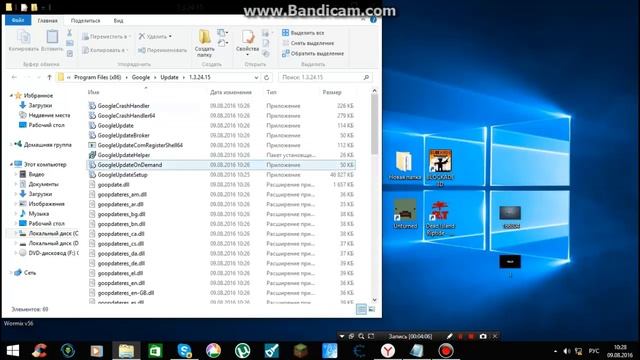The image size is (640, 360).
Task: Click Выделить все
Action: click(303, 33)
